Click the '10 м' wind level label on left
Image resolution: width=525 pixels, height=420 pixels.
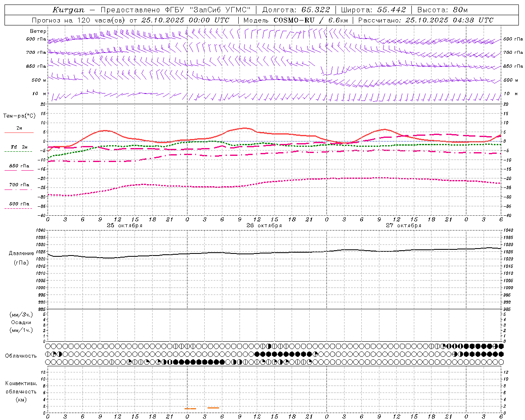click(39, 94)
